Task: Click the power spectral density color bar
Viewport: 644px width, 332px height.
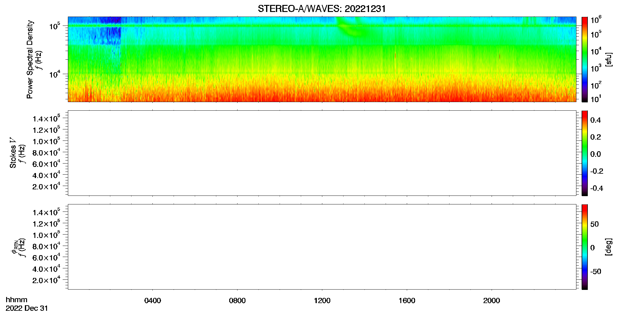Action: (x=585, y=59)
